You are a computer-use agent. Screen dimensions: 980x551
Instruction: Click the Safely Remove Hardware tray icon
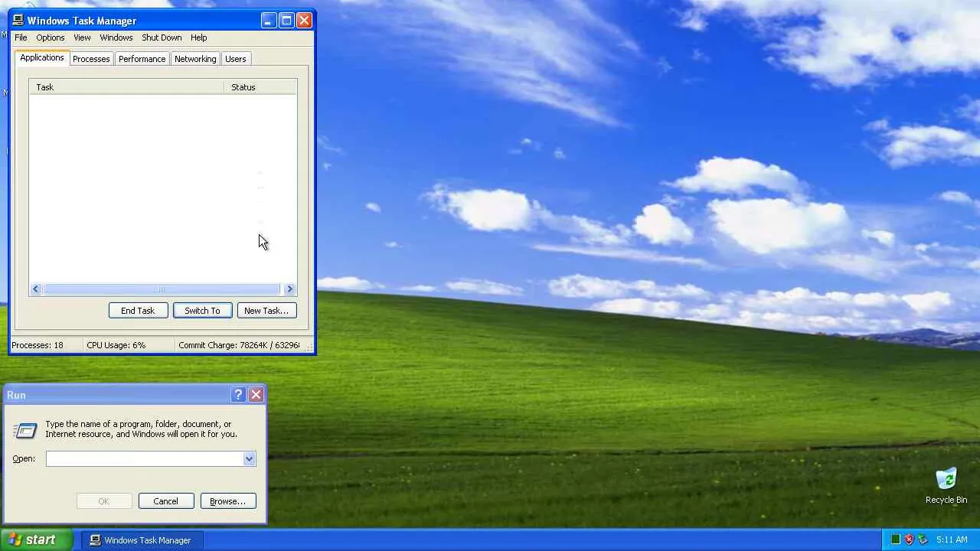(923, 540)
